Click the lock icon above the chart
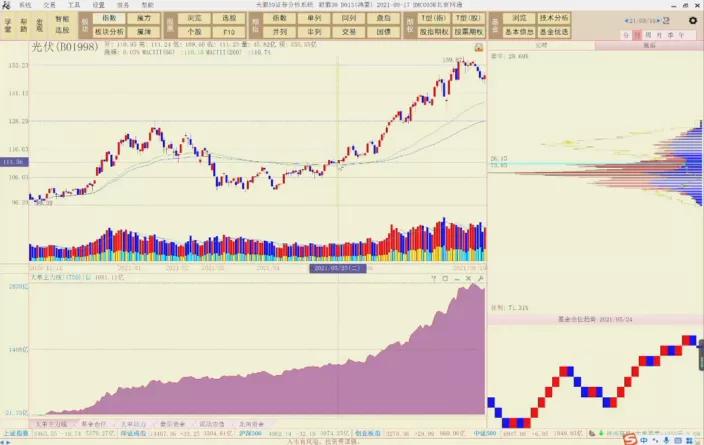704x445 pixels. [x=479, y=48]
